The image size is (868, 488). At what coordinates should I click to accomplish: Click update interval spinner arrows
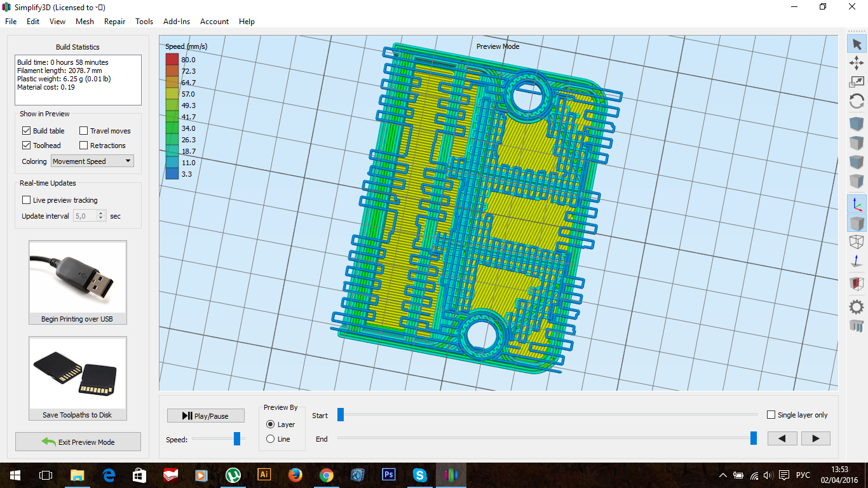[x=100, y=216]
